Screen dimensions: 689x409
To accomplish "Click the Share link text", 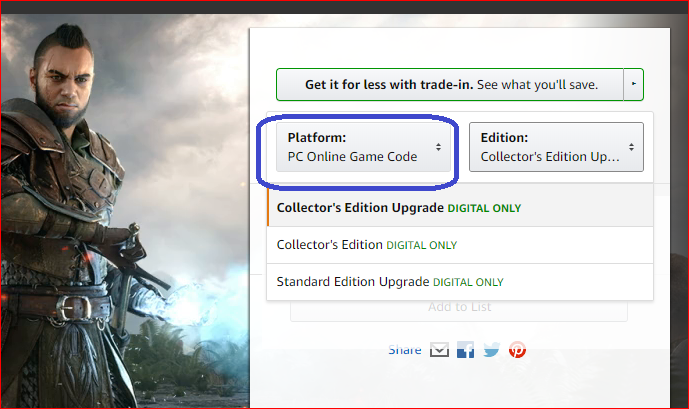I will pyautogui.click(x=405, y=350).
